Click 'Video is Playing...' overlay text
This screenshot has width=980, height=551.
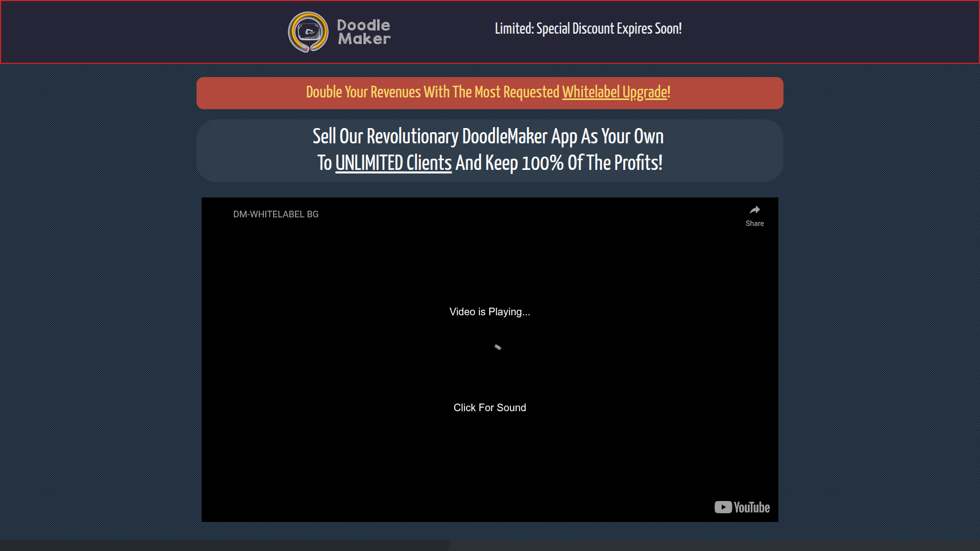490,312
